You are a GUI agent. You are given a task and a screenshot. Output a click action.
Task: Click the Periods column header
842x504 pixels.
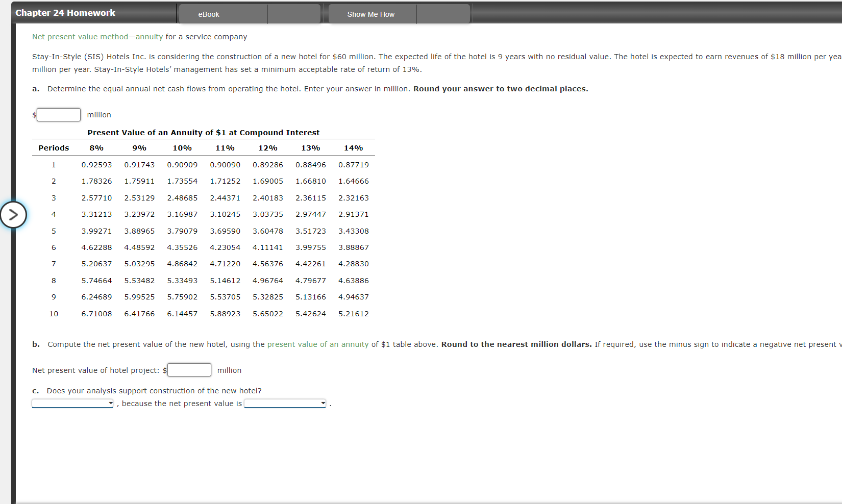pos(53,147)
